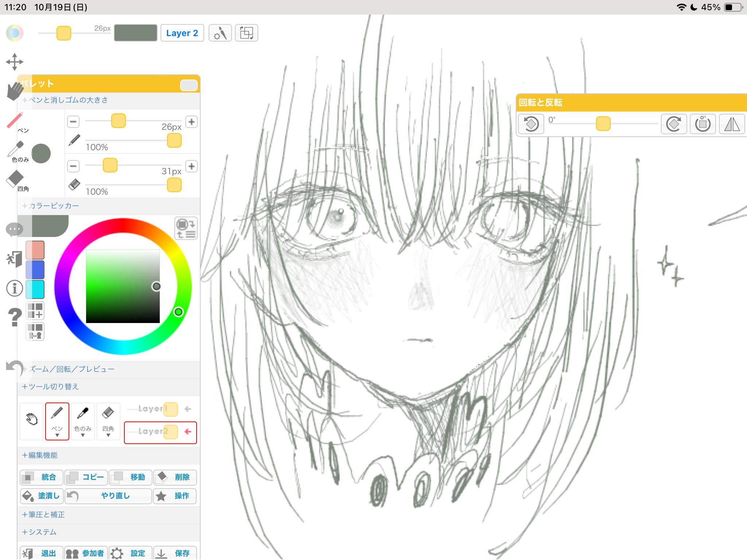Click the gray current color swatch in top bar
The image size is (747, 560).
point(136,33)
